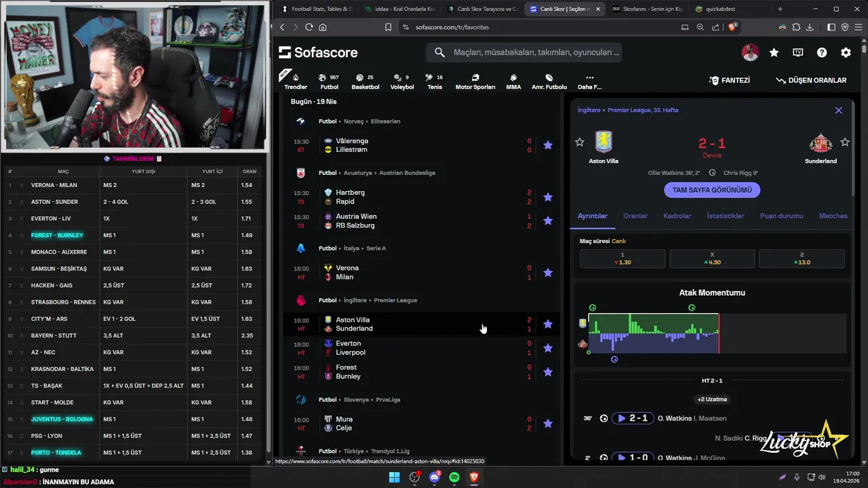Viewport: 868px width, 488px height.
Task: Open browser downloads icon
Action: tap(810, 27)
